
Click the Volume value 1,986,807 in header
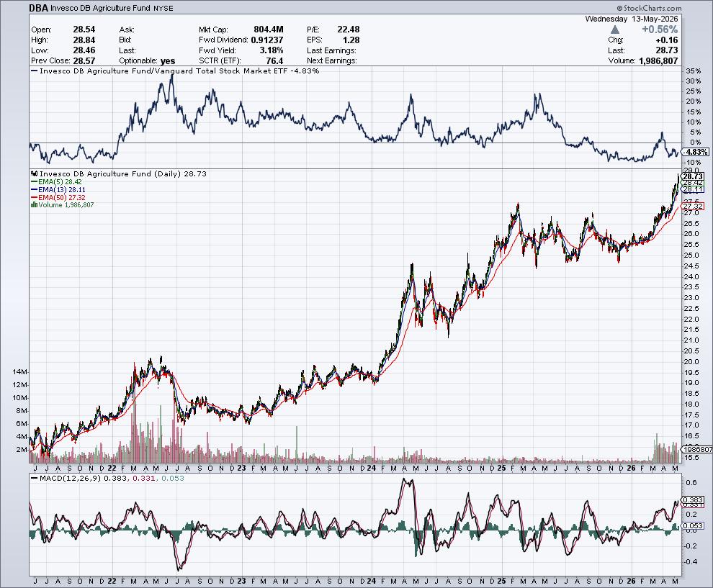(x=658, y=61)
